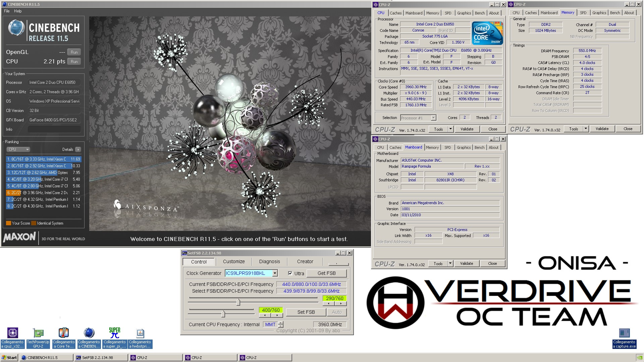Open the Creator tab in SetFSB

[x=305, y=261]
